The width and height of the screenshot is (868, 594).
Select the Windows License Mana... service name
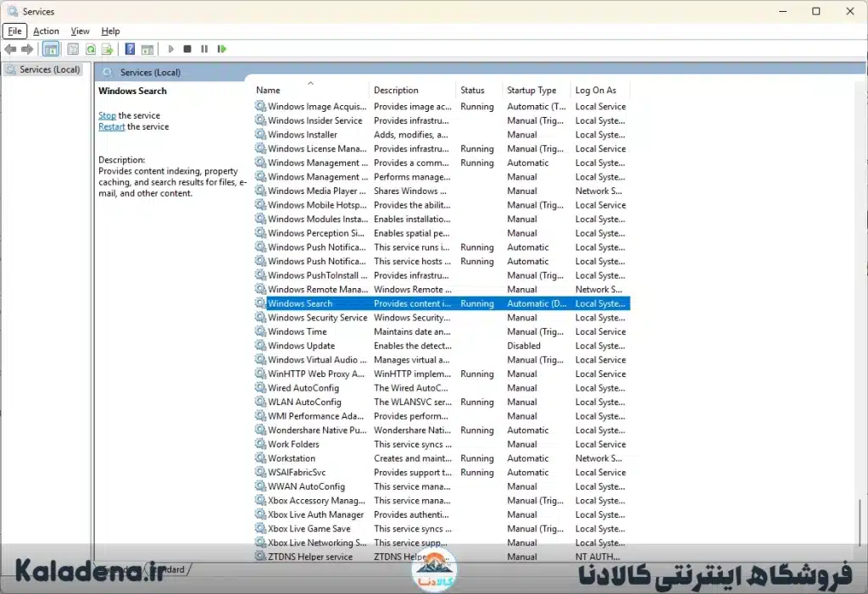pos(317,149)
